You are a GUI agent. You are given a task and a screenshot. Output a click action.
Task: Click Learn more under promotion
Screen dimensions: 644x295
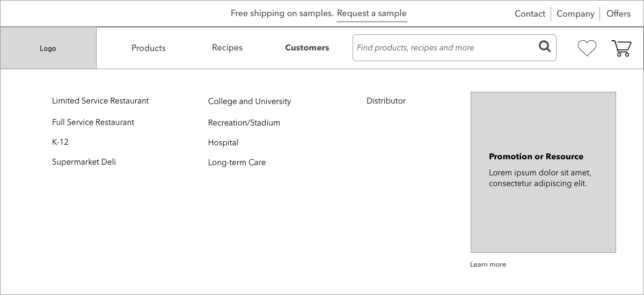click(x=488, y=264)
